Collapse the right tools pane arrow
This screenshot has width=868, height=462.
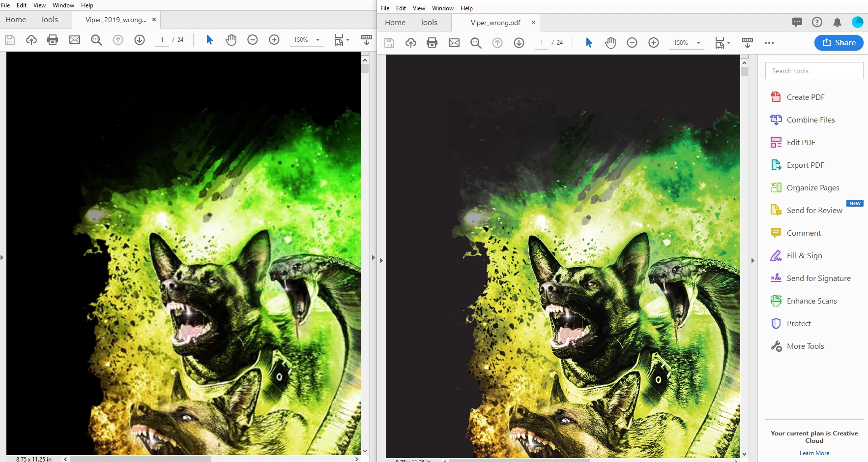(x=753, y=261)
